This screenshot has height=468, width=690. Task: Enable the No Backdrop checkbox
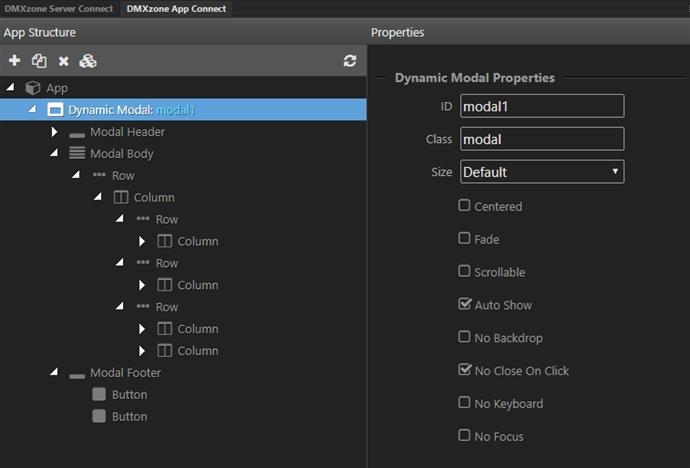pyautogui.click(x=464, y=337)
